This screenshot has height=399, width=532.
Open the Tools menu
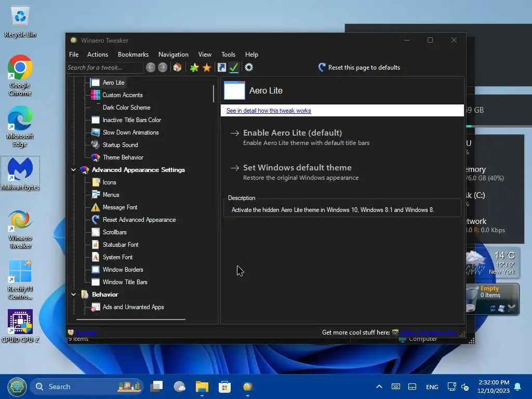point(228,54)
